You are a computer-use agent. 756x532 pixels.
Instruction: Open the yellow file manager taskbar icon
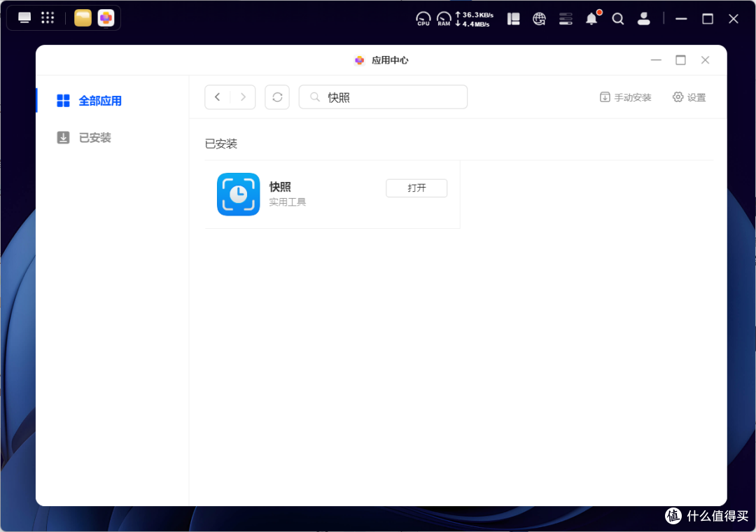pyautogui.click(x=83, y=18)
